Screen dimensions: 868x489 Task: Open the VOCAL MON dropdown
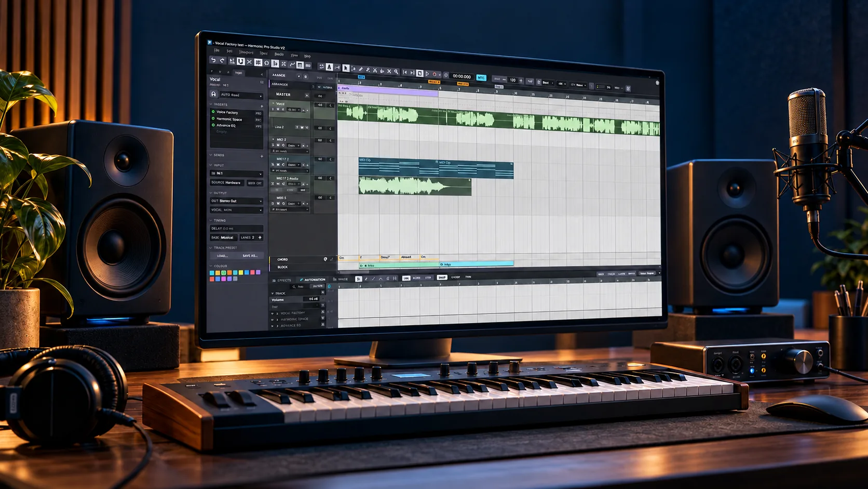(x=236, y=210)
